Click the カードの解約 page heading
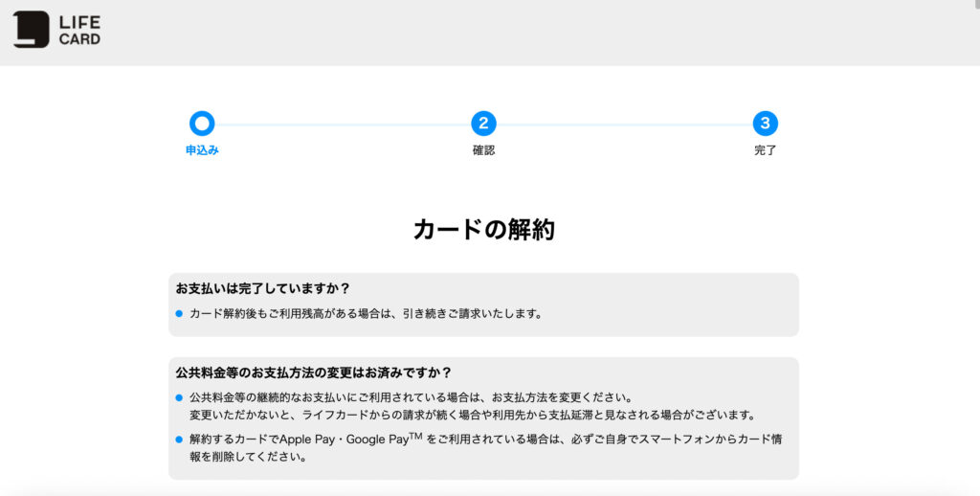This screenshot has width=980, height=496. tap(483, 230)
